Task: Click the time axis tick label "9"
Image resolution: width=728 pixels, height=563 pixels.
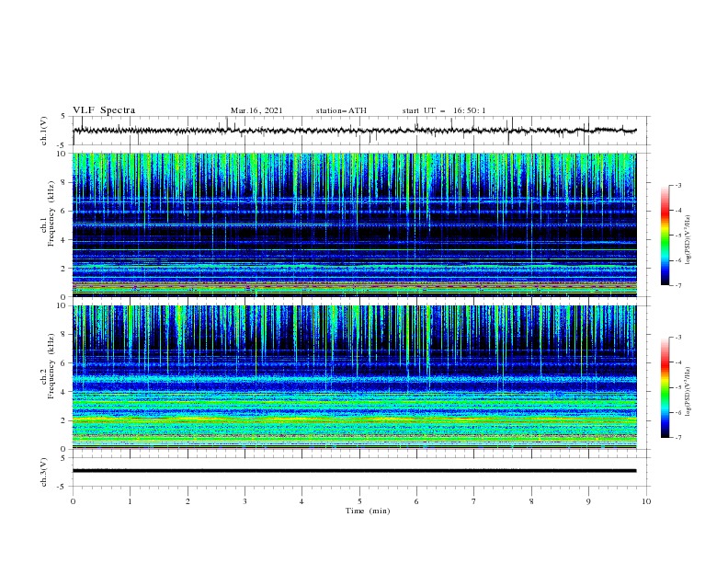Action: [588, 501]
